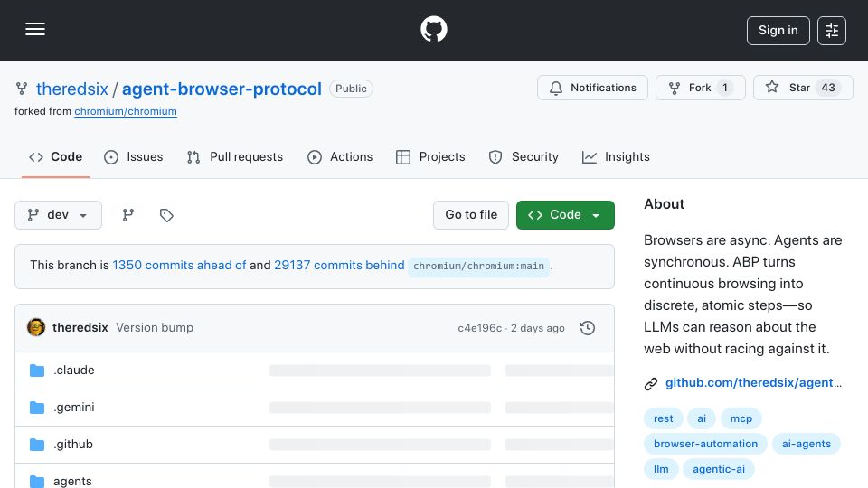
Task: Select the agentic-ai topic tag
Action: (x=719, y=469)
